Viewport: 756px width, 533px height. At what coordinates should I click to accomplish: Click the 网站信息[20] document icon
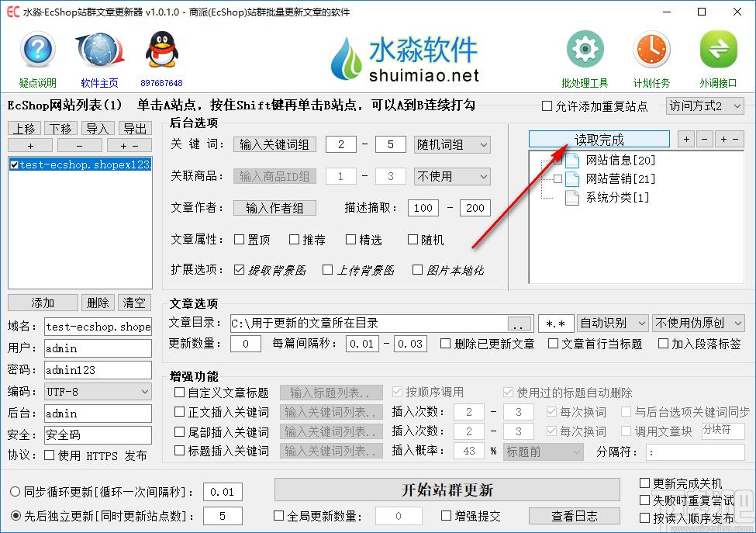point(572,160)
